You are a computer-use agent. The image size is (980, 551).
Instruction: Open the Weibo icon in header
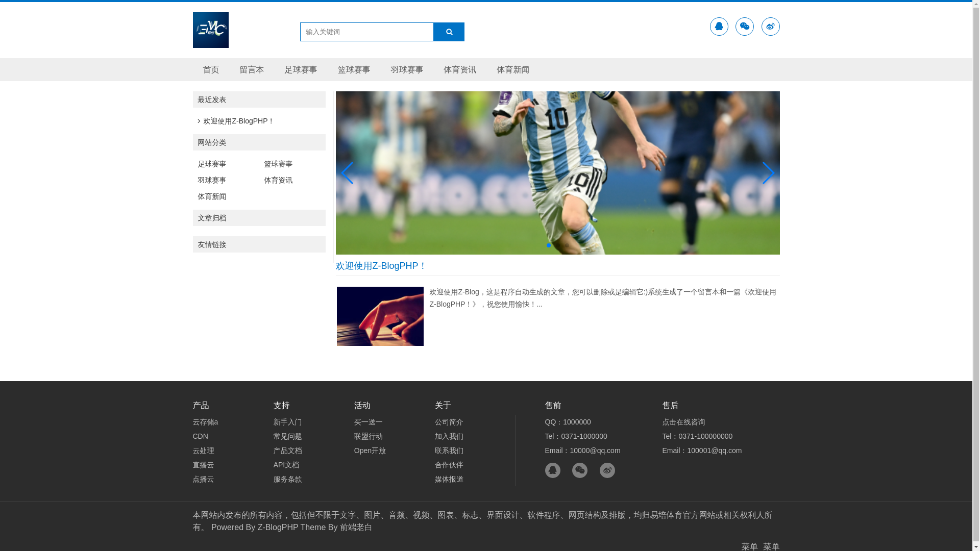coord(770,27)
